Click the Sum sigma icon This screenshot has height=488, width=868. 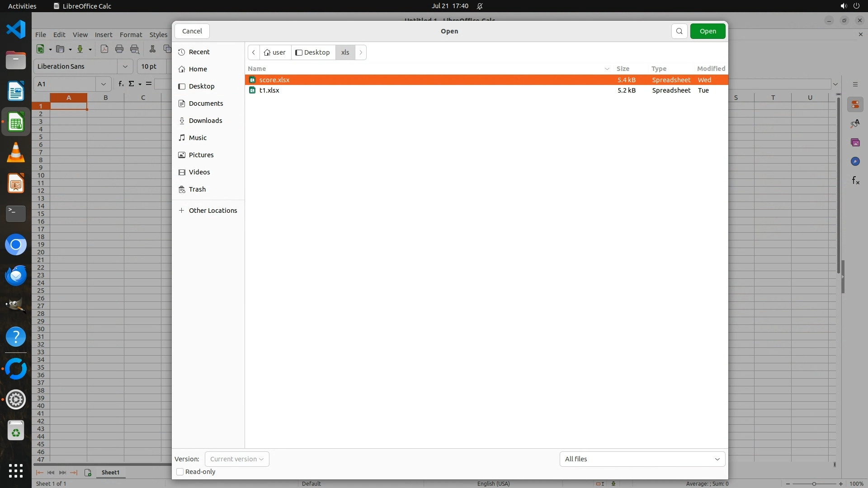coord(132,84)
